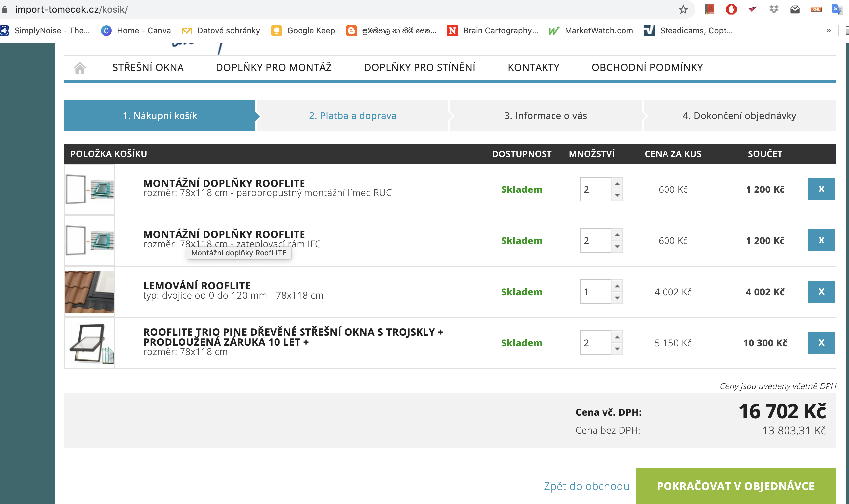
Task: Open the KONTAKTY menu item
Action: (x=534, y=67)
